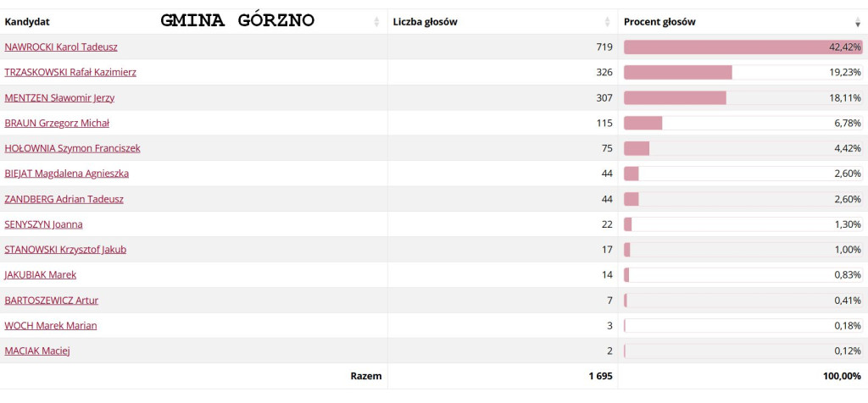Click the 19,23% percentage bar for Trzaskowski
868x403 pixels.
tap(743, 73)
